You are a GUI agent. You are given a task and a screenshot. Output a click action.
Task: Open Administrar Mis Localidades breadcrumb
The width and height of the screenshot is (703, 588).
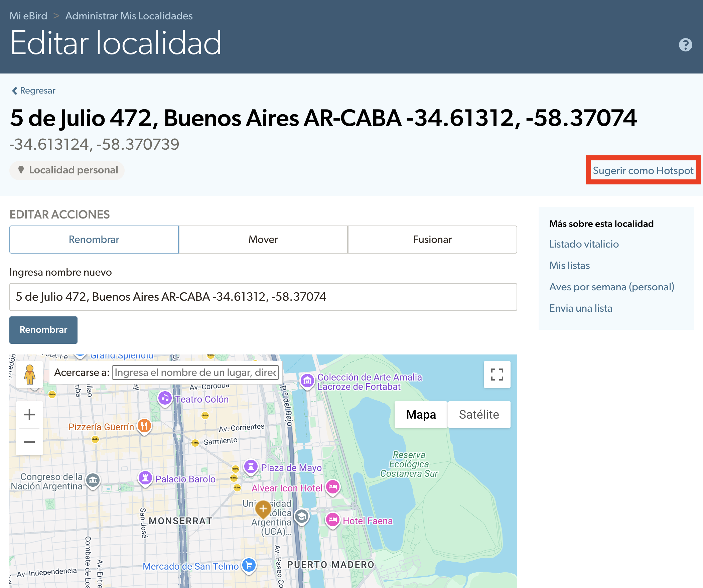click(129, 16)
